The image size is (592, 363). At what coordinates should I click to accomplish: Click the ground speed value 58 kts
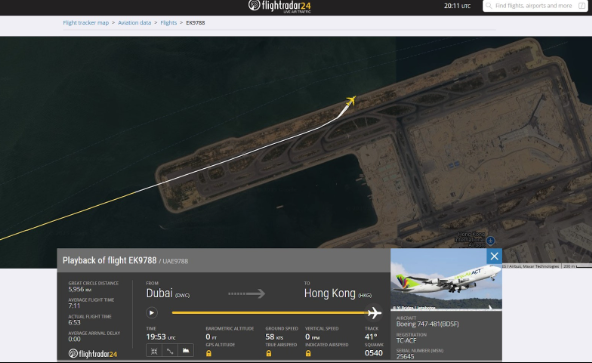click(274, 337)
